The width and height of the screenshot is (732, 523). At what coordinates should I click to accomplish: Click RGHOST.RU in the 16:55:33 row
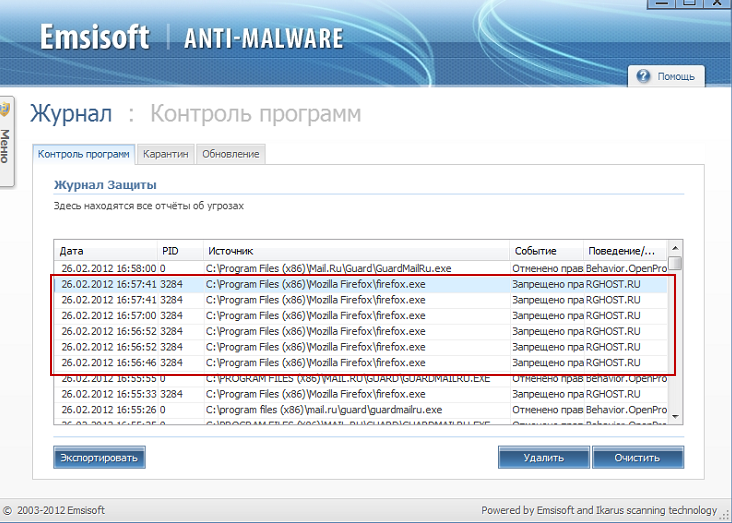[613, 394]
